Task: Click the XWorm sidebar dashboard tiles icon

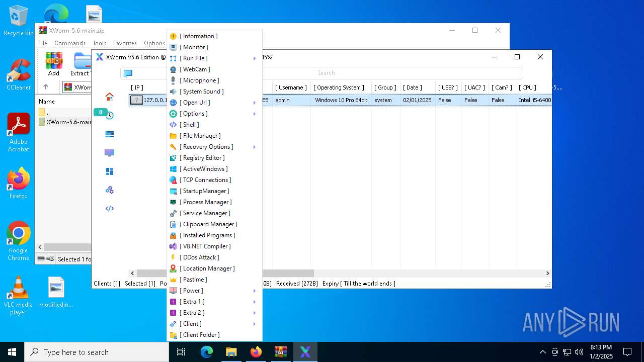Action: [x=109, y=171]
